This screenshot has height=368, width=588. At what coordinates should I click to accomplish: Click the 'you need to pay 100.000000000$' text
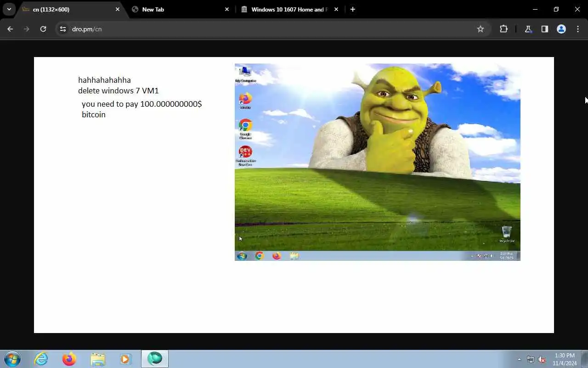click(x=141, y=104)
